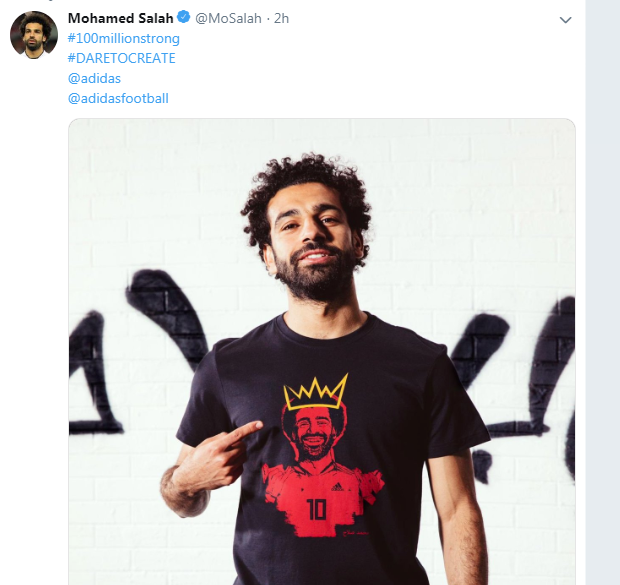This screenshot has width=620, height=585.
Task: Visit the @adidasfootball mention
Action: [x=118, y=98]
